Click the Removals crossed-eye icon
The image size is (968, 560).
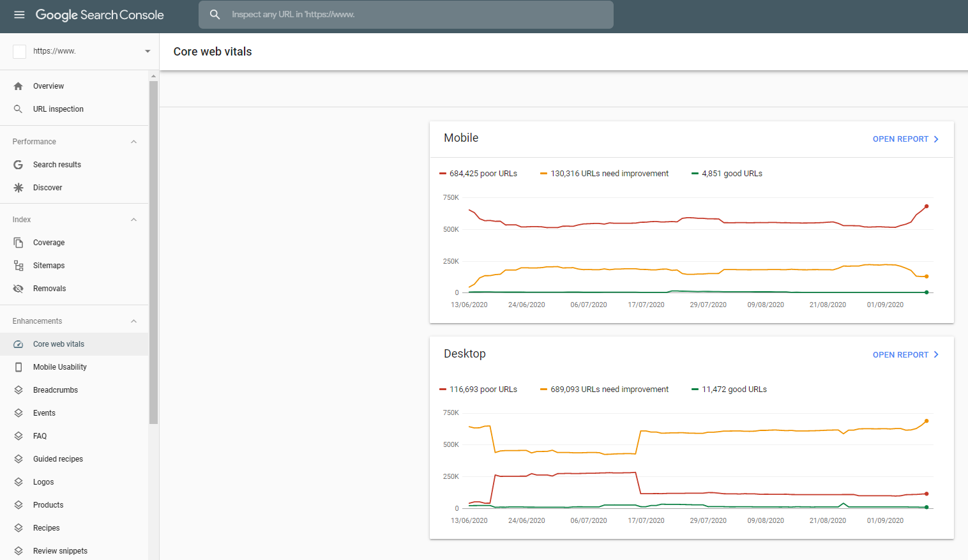tap(19, 289)
